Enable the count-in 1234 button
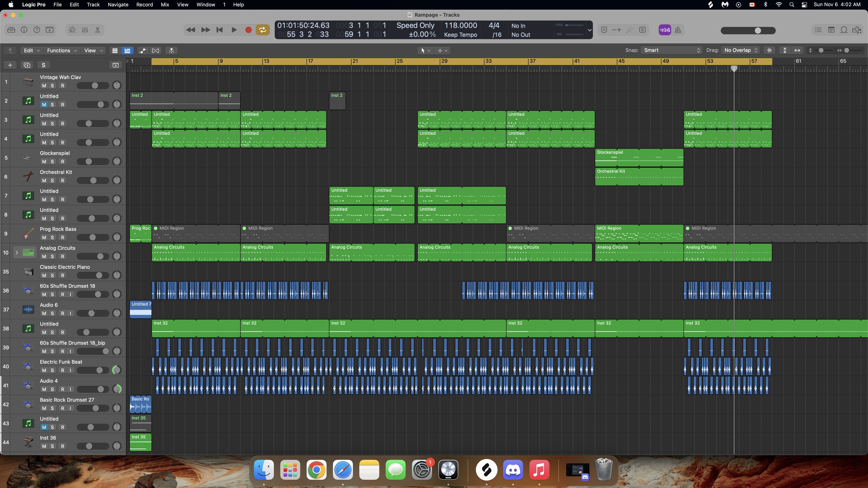 click(665, 30)
